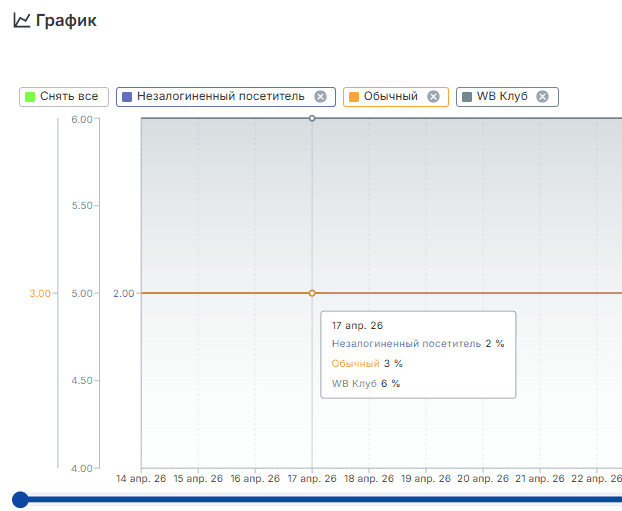
Task: Click the gray WB Клуб color square
Action: 467,97
